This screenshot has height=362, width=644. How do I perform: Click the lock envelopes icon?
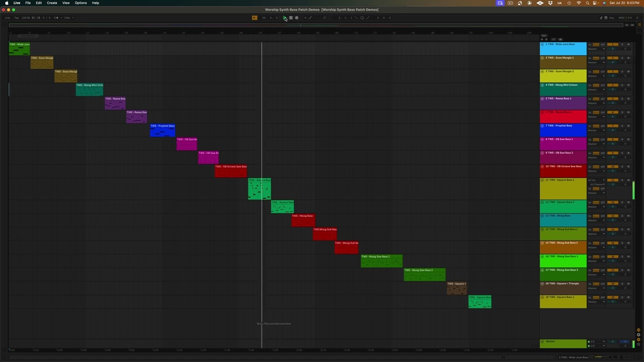pyautogui.click(x=560, y=39)
